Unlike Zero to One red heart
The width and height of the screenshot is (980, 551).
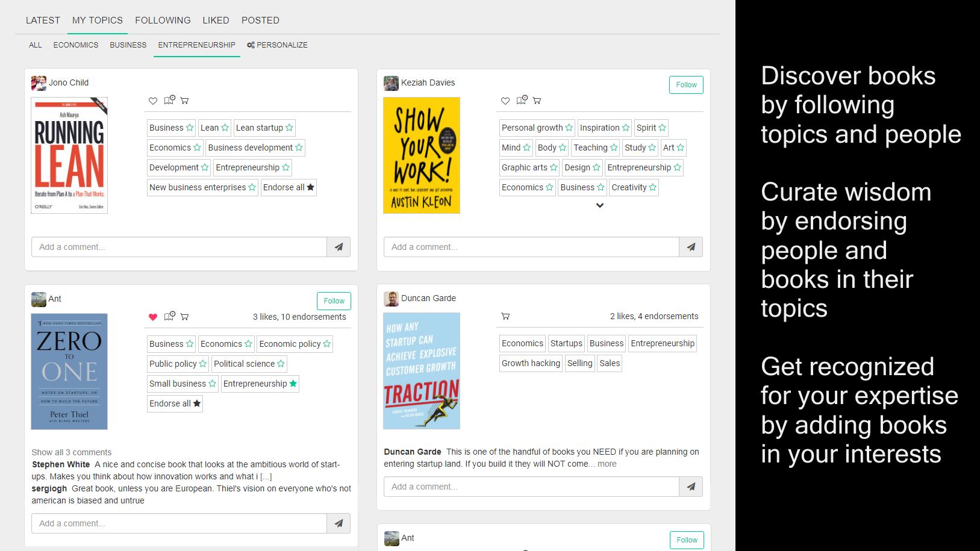click(153, 317)
